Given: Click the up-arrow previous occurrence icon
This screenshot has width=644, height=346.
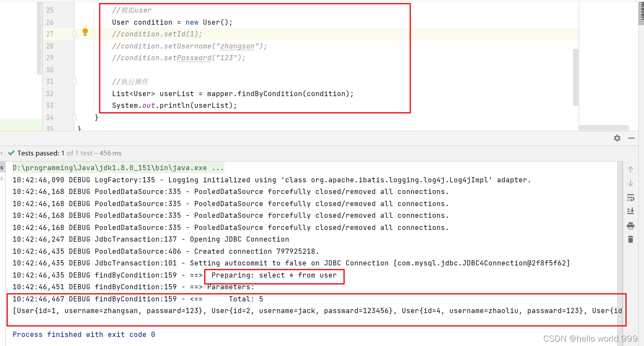Looking at the screenshot, I should pos(630,169).
